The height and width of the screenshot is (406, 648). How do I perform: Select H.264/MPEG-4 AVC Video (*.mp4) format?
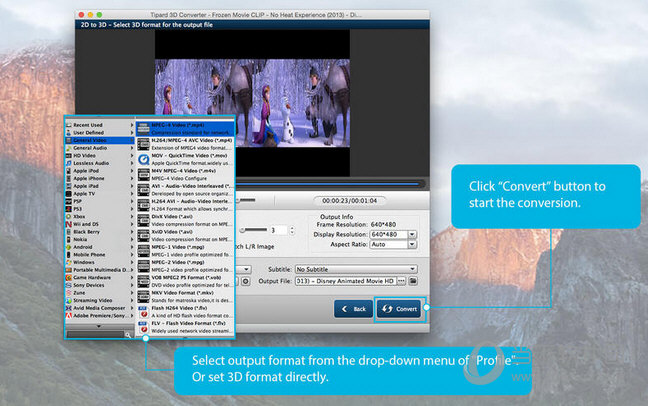(x=186, y=144)
